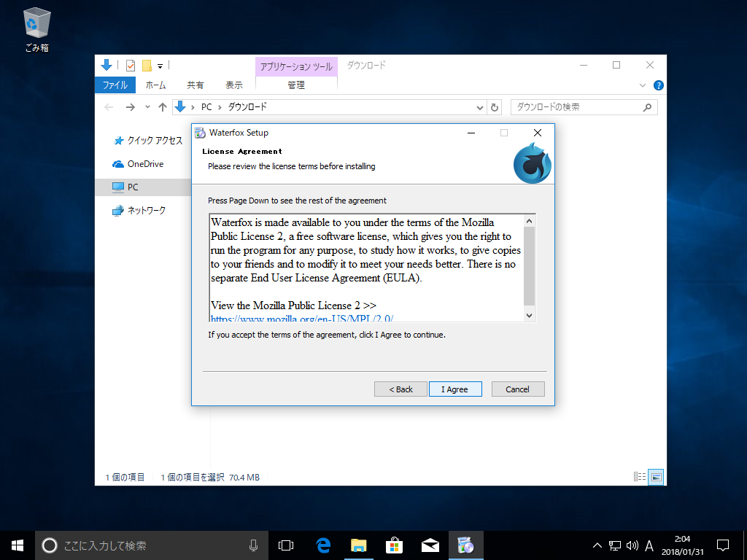Click the Properties quick access icon
Screen dimensions: 747x560
[131, 65]
